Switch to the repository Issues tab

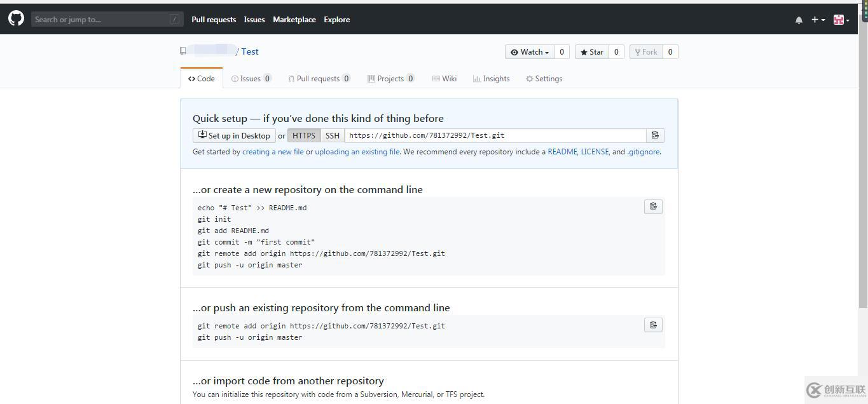(x=251, y=79)
